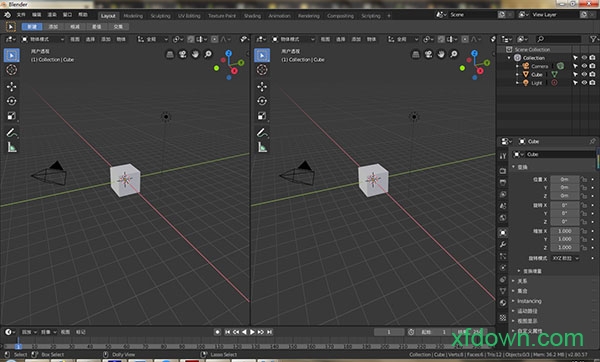Click the Scale X 1.000 value field

click(565, 231)
